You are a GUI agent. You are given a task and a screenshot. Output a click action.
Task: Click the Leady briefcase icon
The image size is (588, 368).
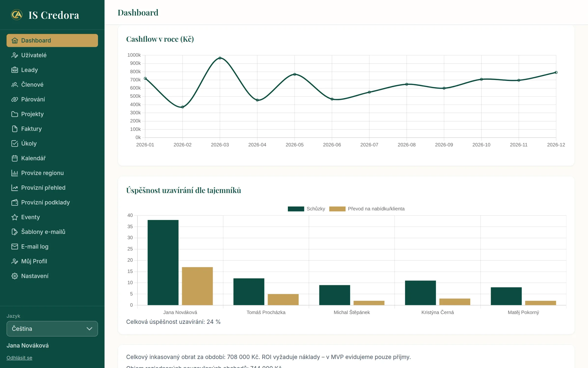(x=15, y=70)
